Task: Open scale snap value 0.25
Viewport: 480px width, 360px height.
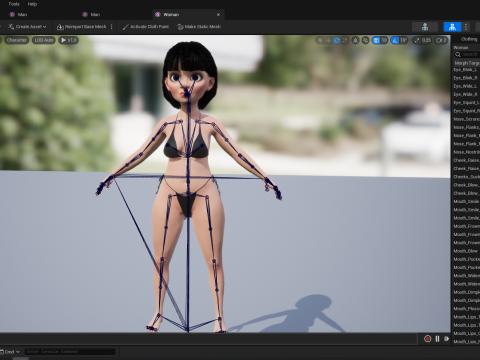Action: click(x=426, y=40)
